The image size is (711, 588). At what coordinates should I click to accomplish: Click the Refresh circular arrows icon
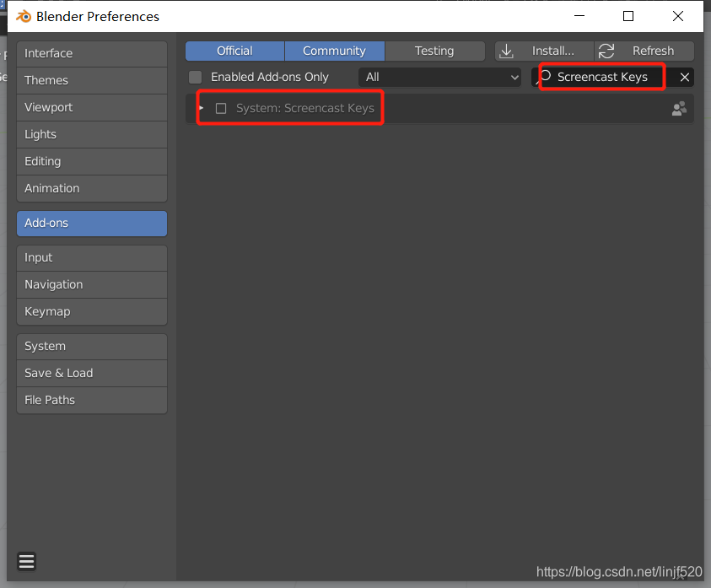point(606,51)
